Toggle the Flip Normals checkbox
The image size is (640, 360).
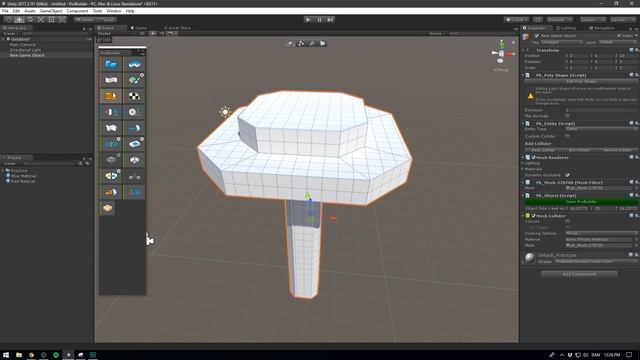pyautogui.click(x=567, y=116)
